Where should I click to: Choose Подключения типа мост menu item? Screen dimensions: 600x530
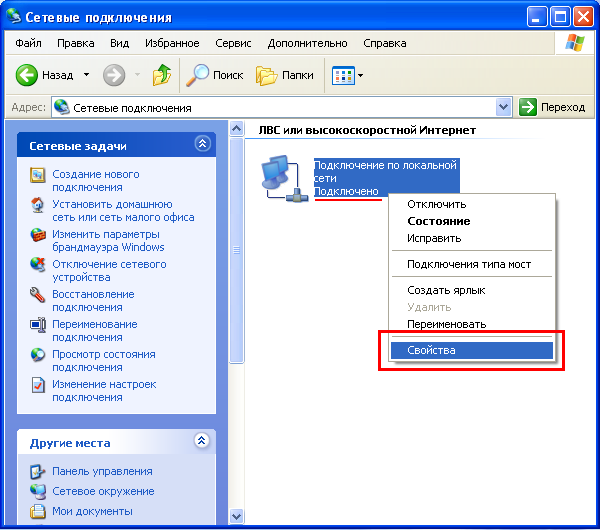pos(472,264)
